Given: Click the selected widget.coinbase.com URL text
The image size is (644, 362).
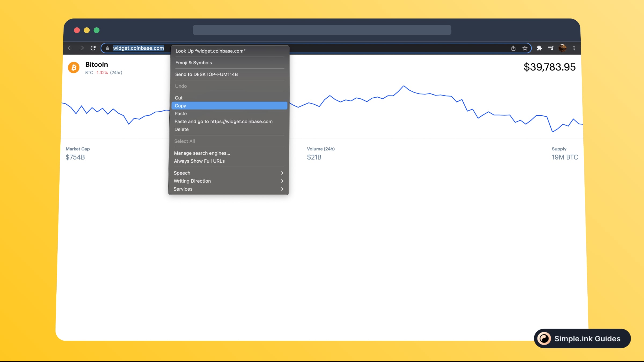Looking at the screenshot, I should pyautogui.click(x=138, y=48).
